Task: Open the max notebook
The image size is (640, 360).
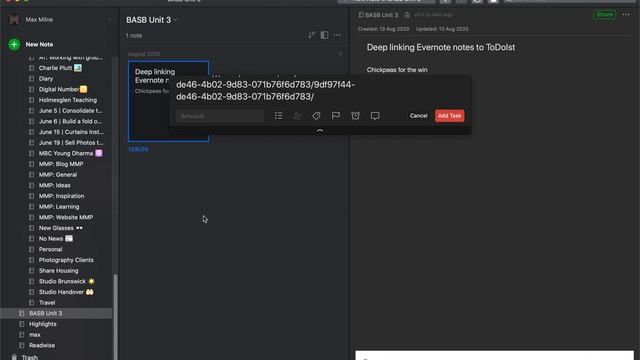Action: 35,335
